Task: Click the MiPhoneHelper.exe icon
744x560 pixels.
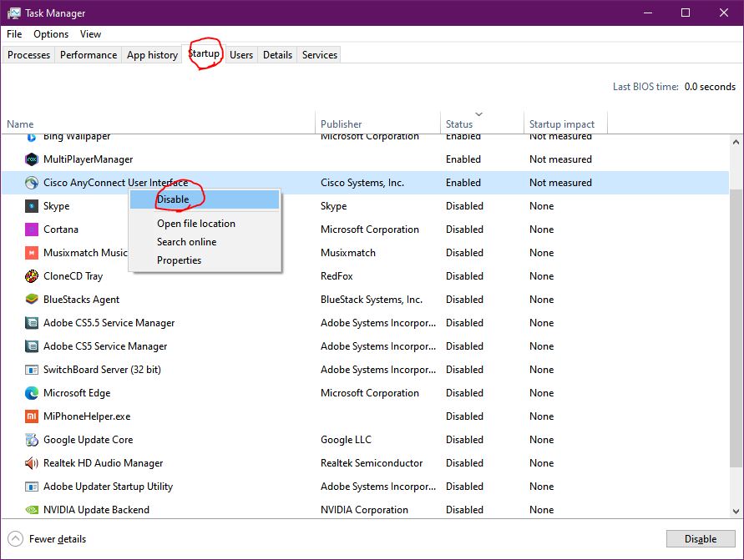Action: coord(32,416)
